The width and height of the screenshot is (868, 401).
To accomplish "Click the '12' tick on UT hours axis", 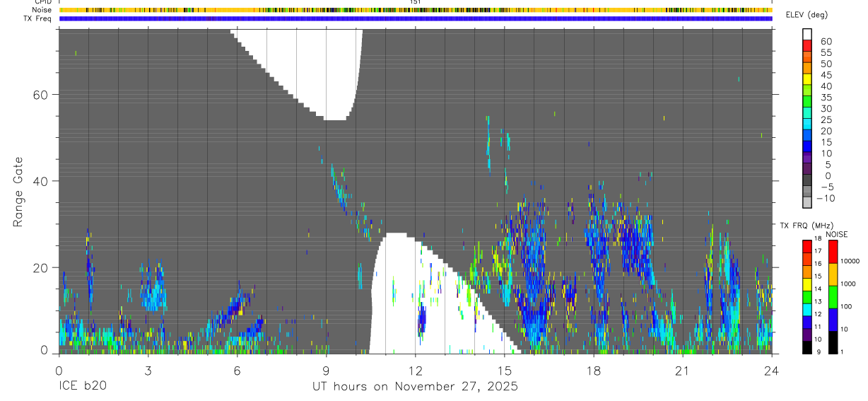I will coord(415,371).
